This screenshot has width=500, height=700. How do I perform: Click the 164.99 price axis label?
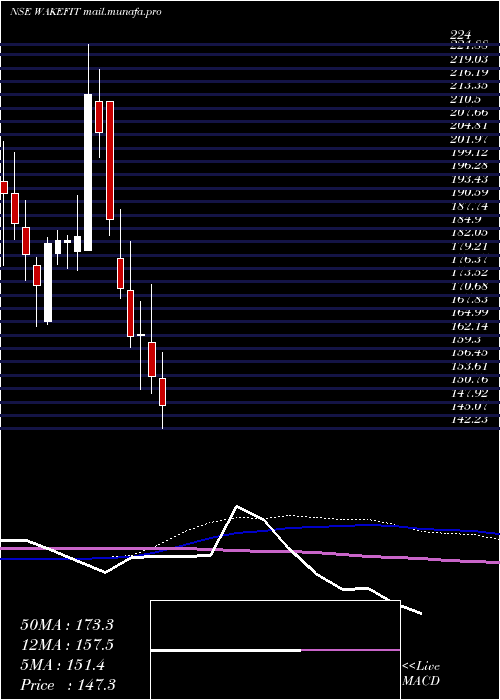tap(469, 312)
